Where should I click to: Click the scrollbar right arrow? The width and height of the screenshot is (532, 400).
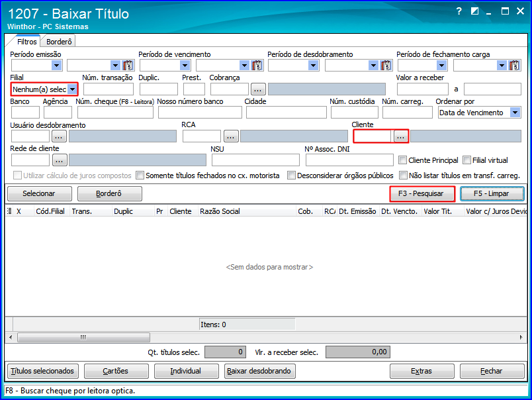coord(521,337)
